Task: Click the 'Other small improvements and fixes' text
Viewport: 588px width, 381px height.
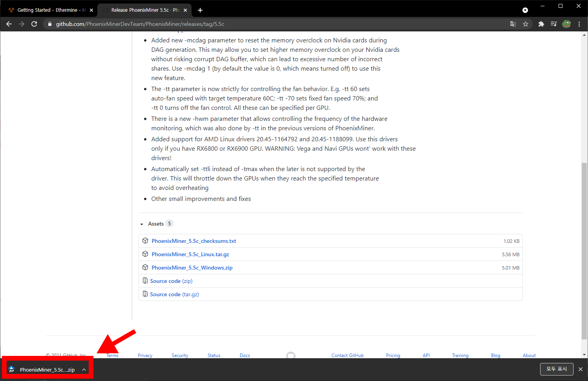Action: click(201, 199)
